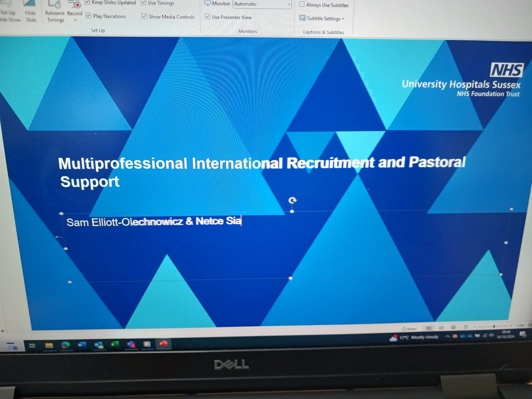This screenshot has width=532, height=399.
Task: Switch to Reading view icon
Action: click(x=454, y=327)
